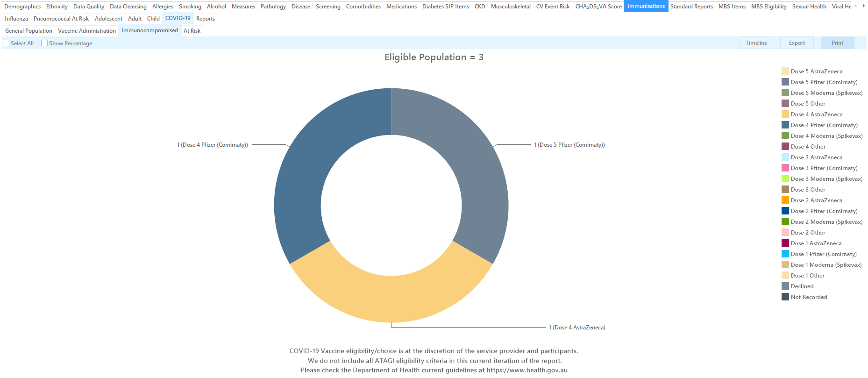The width and height of the screenshot is (868, 378).
Task: Click the 'Dose 3 Moderna (Spikevax)' legend text
Action: click(826, 179)
